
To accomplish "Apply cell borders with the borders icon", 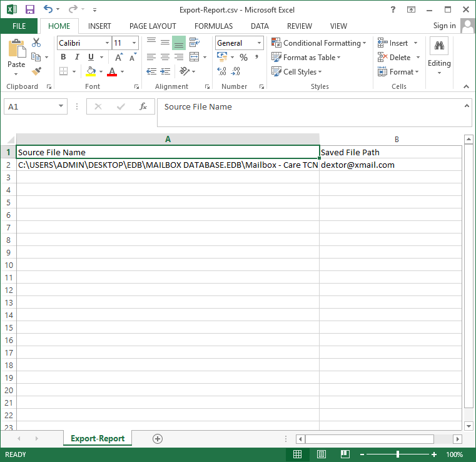I will tap(63, 71).
